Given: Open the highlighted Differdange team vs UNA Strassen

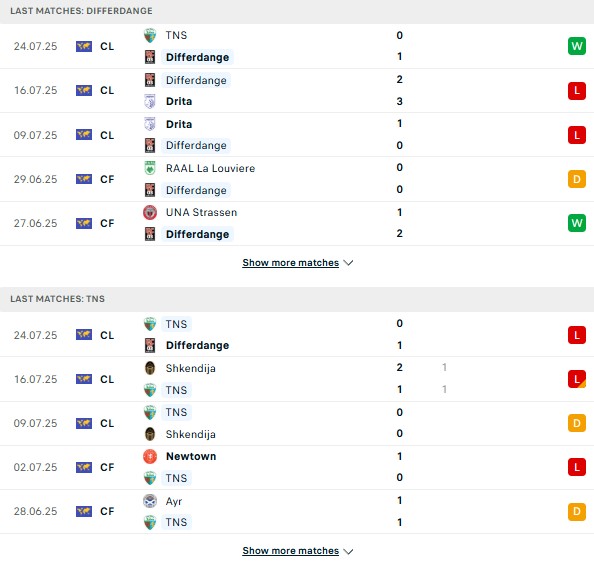Looking at the screenshot, I should coord(197,234).
